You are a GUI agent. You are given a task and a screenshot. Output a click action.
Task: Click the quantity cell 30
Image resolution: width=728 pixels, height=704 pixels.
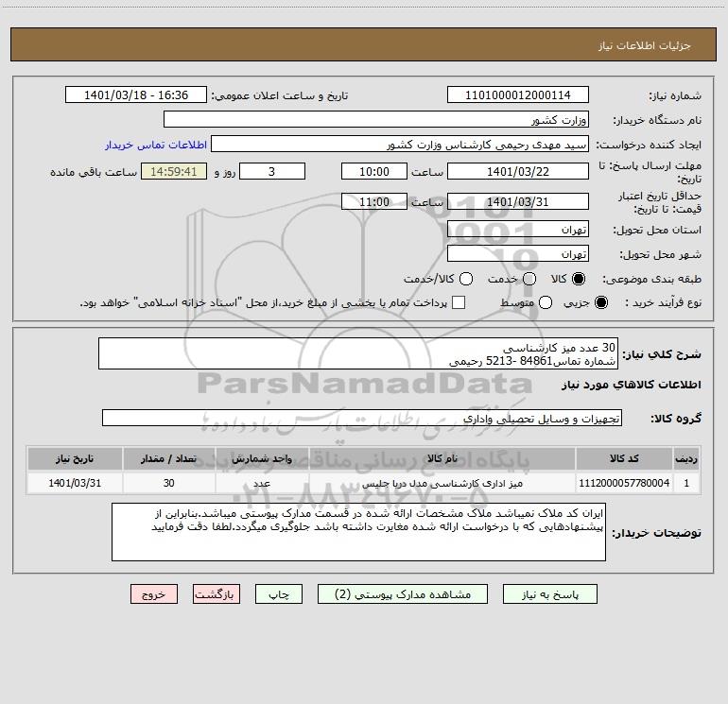[x=168, y=483]
